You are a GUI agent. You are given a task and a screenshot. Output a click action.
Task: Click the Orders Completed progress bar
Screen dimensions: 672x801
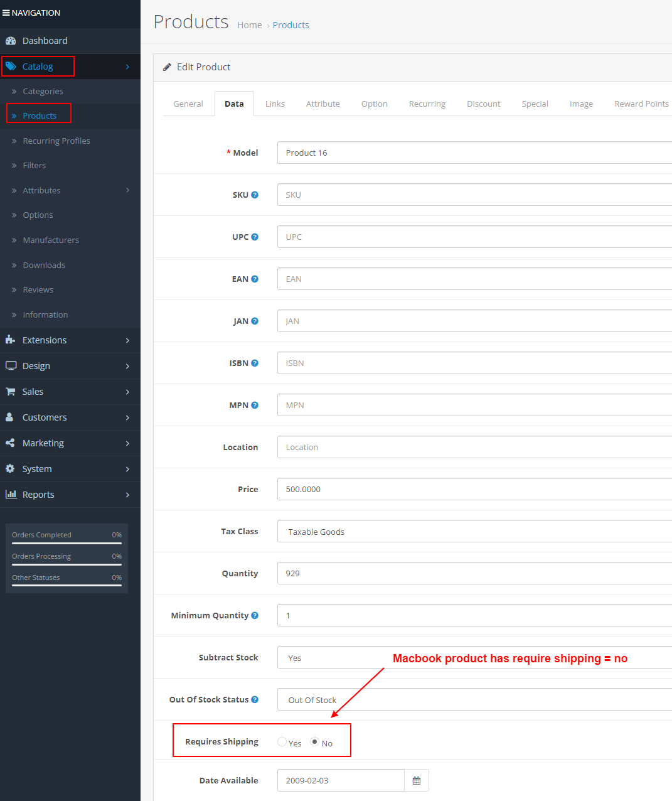pyautogui.click(x=66, y=542)
